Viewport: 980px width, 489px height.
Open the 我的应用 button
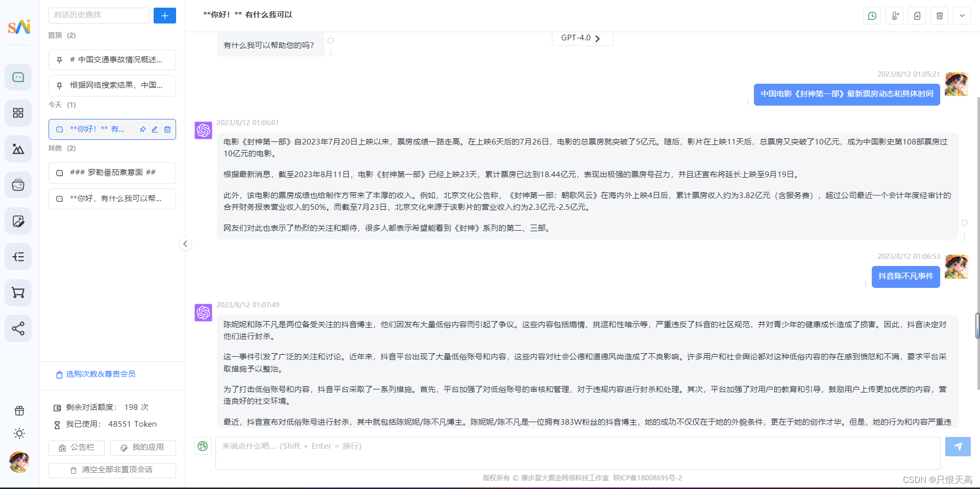coord(143,448)
